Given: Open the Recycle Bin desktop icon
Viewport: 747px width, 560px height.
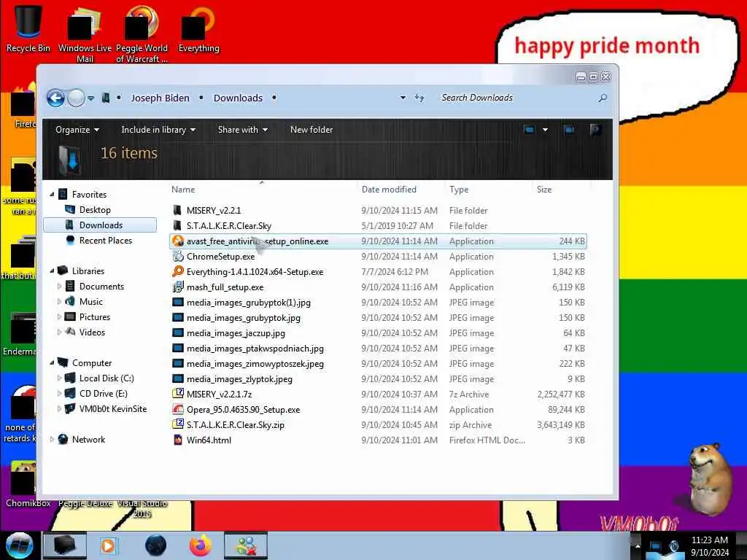Looking at the screenshot, I should pyautogui.click(x=28, y=28).
